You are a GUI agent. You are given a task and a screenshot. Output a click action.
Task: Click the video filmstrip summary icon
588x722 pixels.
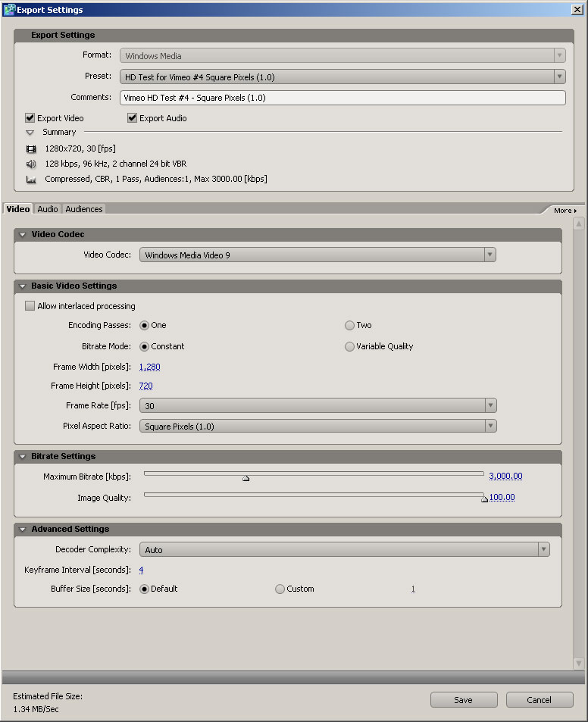31,149
